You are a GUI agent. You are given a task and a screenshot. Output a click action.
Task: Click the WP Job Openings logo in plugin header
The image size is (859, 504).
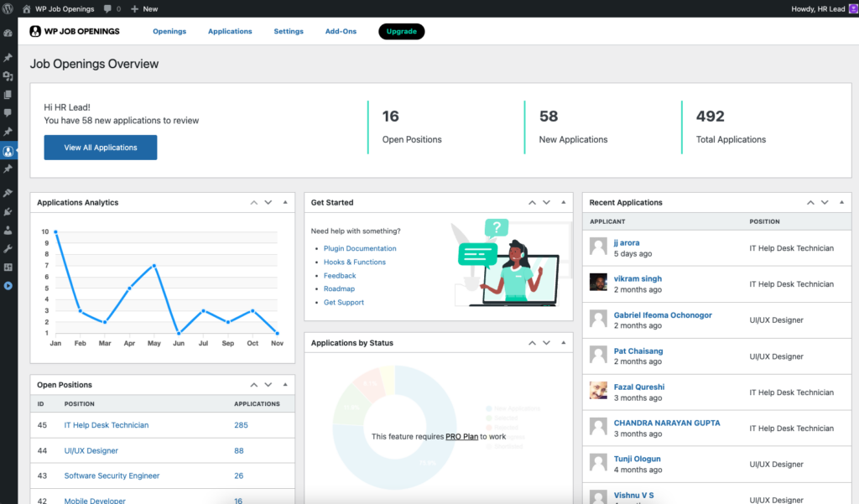(x=75, y=31)
